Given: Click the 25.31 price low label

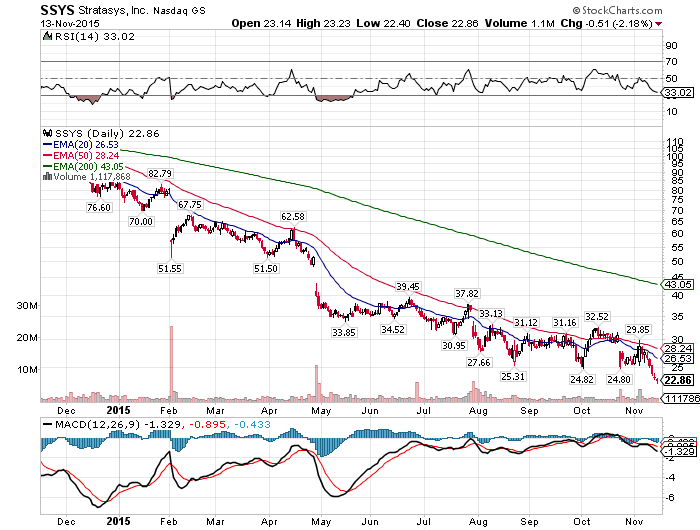Looking at the screenshot, I should pos(513,376).
